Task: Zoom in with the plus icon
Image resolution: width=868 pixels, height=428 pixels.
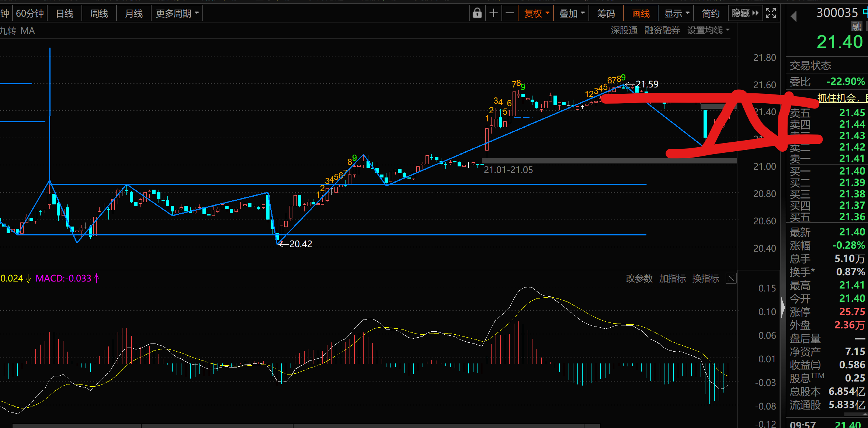Action: (x=493, y=14)
